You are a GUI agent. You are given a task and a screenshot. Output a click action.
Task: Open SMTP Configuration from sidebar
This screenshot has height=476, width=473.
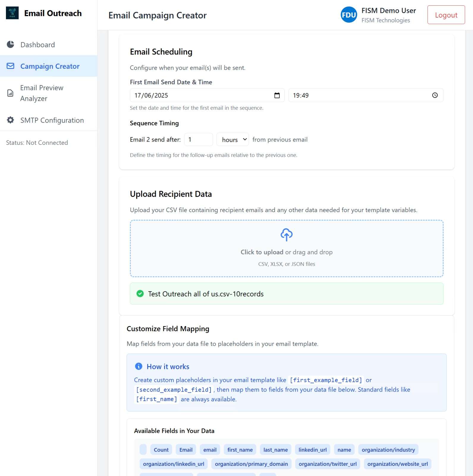(52, 120)
